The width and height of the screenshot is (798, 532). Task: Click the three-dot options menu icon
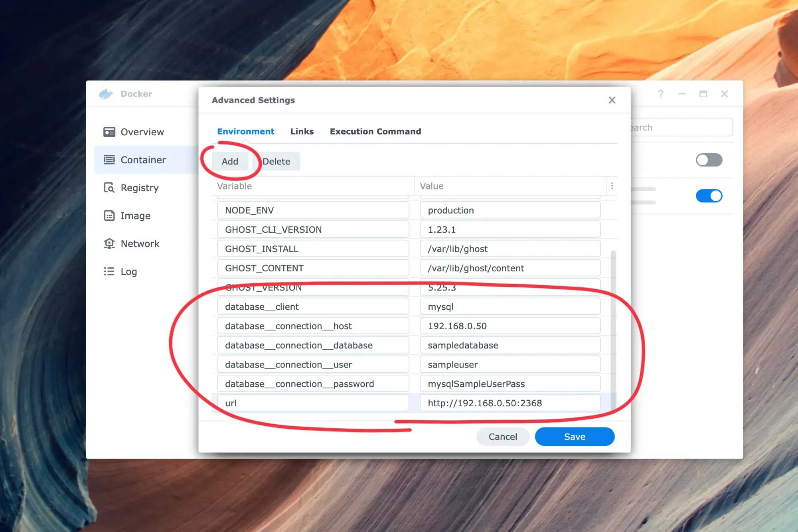(x=612, y=186)
